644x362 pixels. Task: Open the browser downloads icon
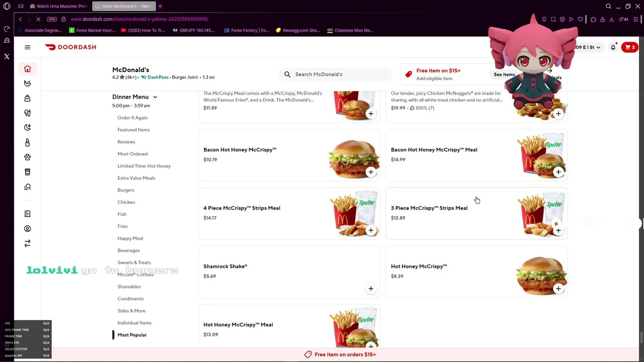(x=611, y=19)
